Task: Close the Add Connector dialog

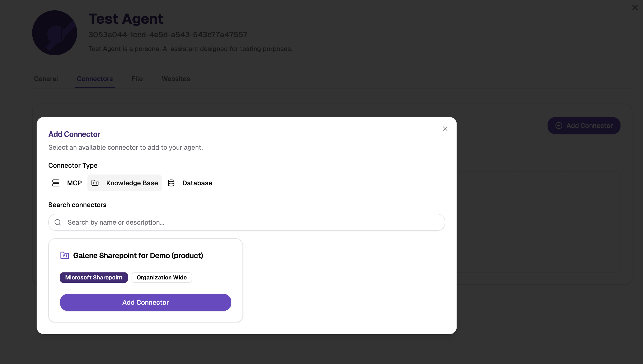Action: pyautogui.click(x=445, y=129)
